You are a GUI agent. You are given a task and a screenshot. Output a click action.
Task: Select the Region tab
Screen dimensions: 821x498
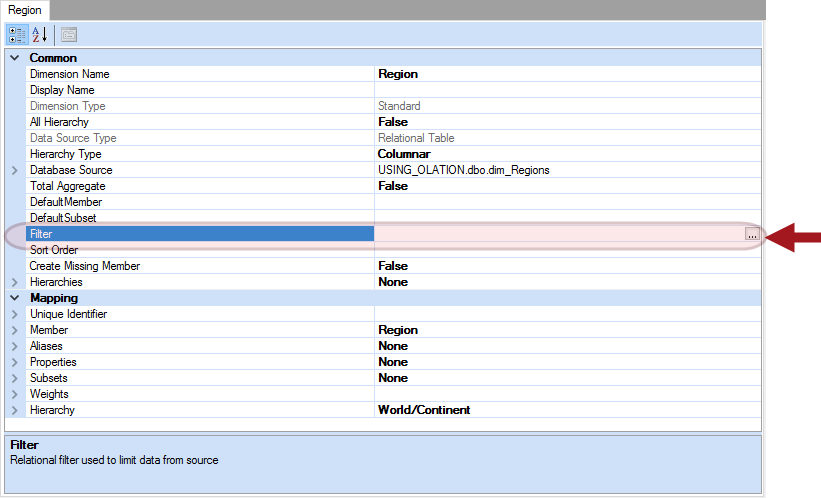[x=25, y=8]
